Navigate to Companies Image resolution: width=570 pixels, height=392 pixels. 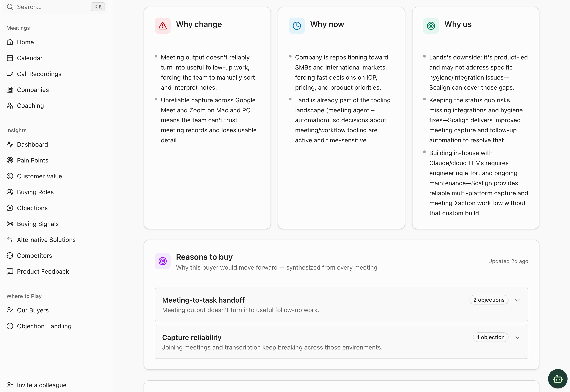point(33,90)
